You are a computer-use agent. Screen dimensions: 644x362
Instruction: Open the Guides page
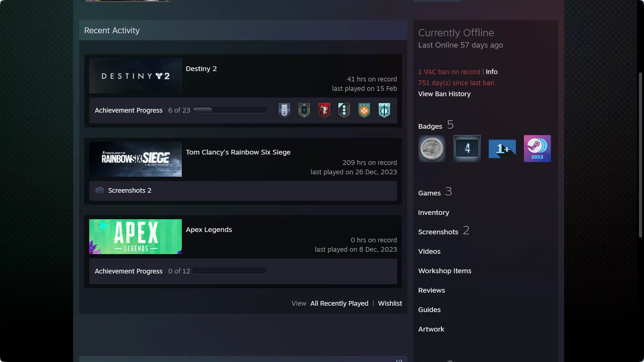[429, 310]
